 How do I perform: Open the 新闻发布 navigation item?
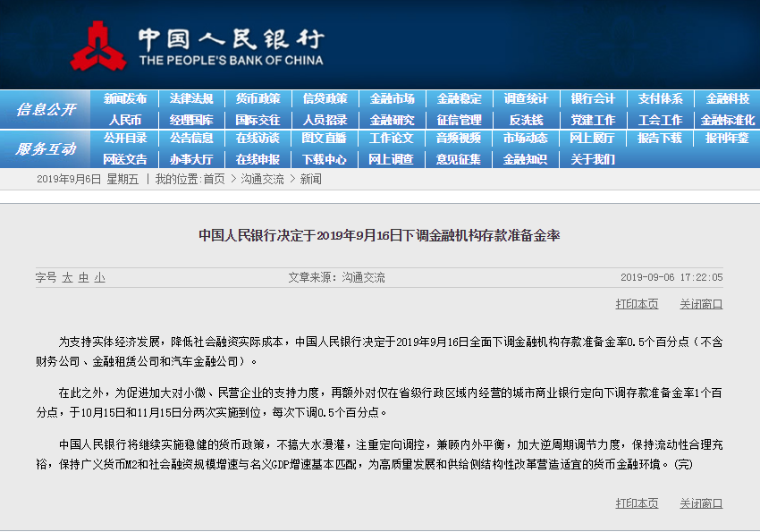[125, 99]
